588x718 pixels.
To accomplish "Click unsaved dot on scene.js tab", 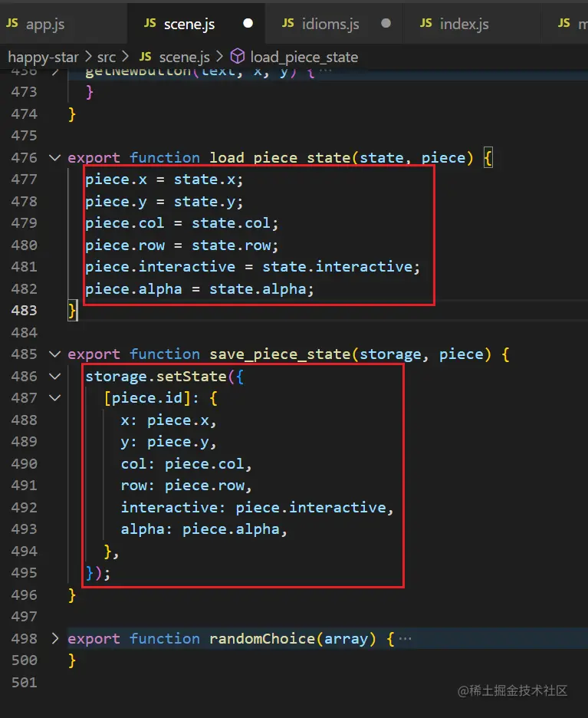I will coord(248,23).
